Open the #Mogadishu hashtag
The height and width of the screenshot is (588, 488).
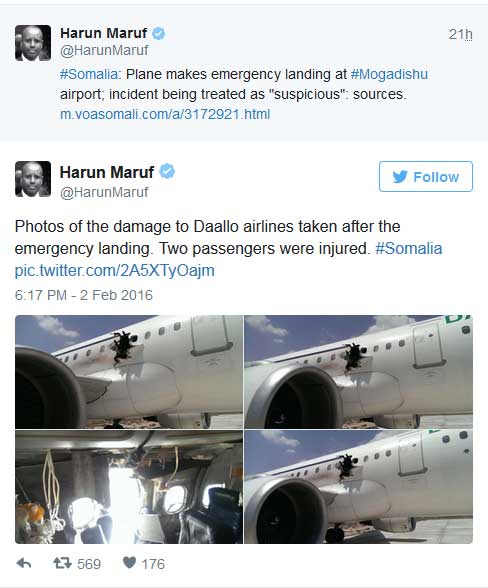pyautogui.click(x=389, y=74)
